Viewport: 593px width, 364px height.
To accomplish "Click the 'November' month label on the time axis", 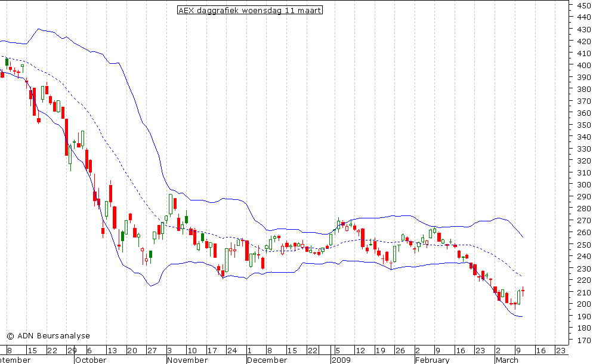I will 187,360.
